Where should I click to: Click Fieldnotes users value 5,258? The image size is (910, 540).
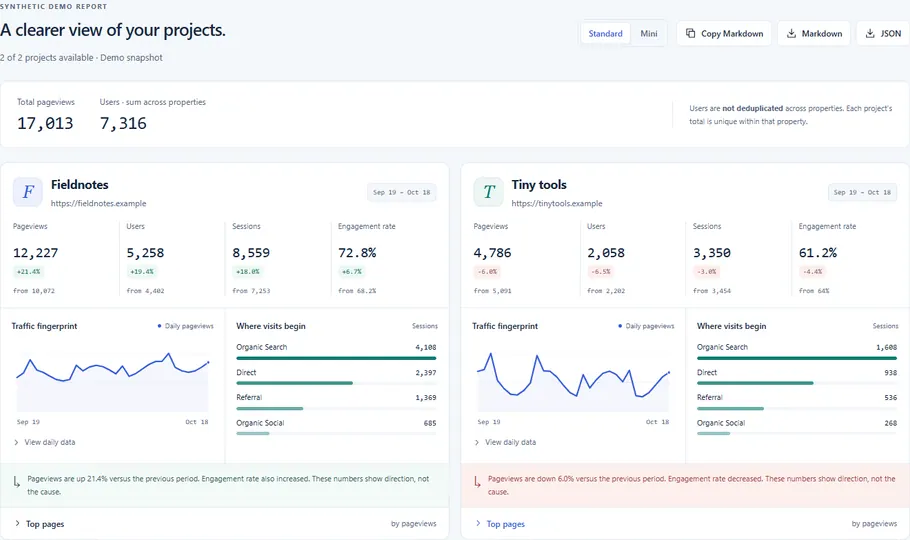pyautogui.click(x=145, y=253)
